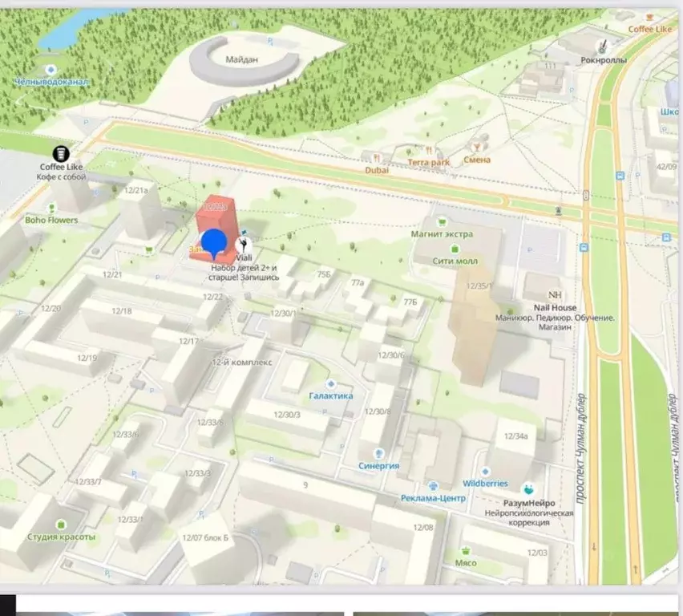Click building number 12/30/1

(283, 313)
